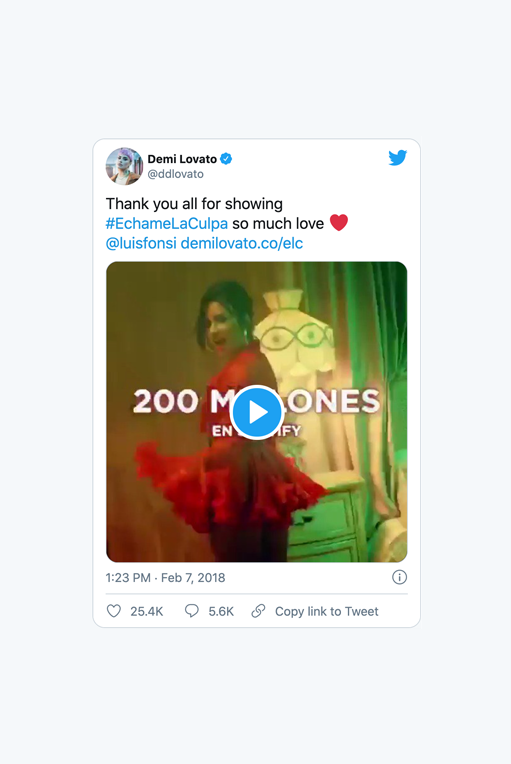Open the #EchameLaCulpa hashtag

tap(167, 224)
